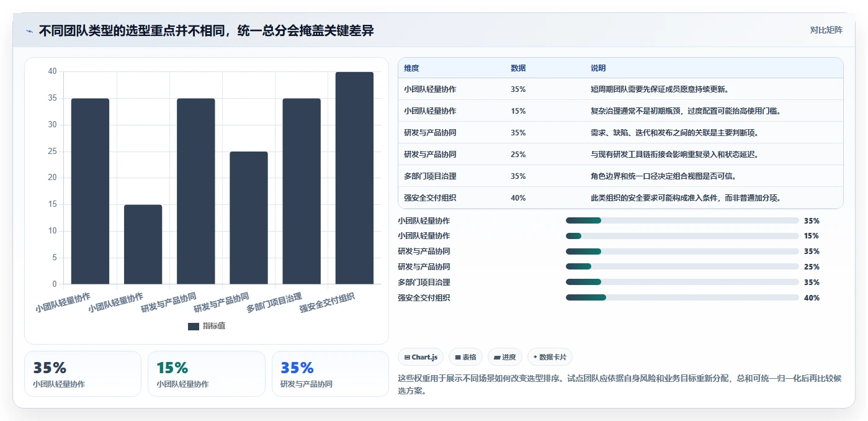The height and width of the screenshot is (421, 868).
Task: Click the y-axis value 40
Action: (52, 71)
